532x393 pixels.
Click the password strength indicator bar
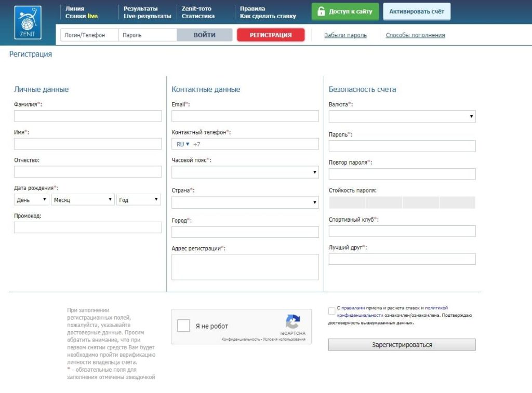pos(402,202)
